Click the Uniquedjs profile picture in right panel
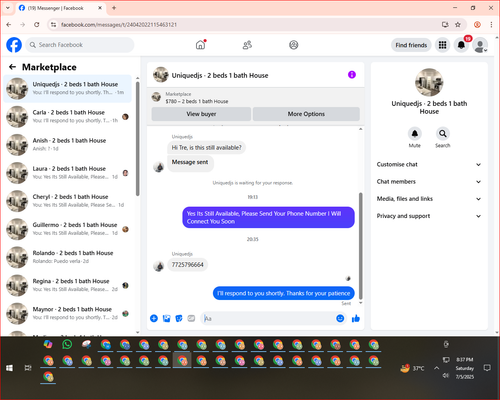Screen dimensions: 500x400 coord(429,82)
